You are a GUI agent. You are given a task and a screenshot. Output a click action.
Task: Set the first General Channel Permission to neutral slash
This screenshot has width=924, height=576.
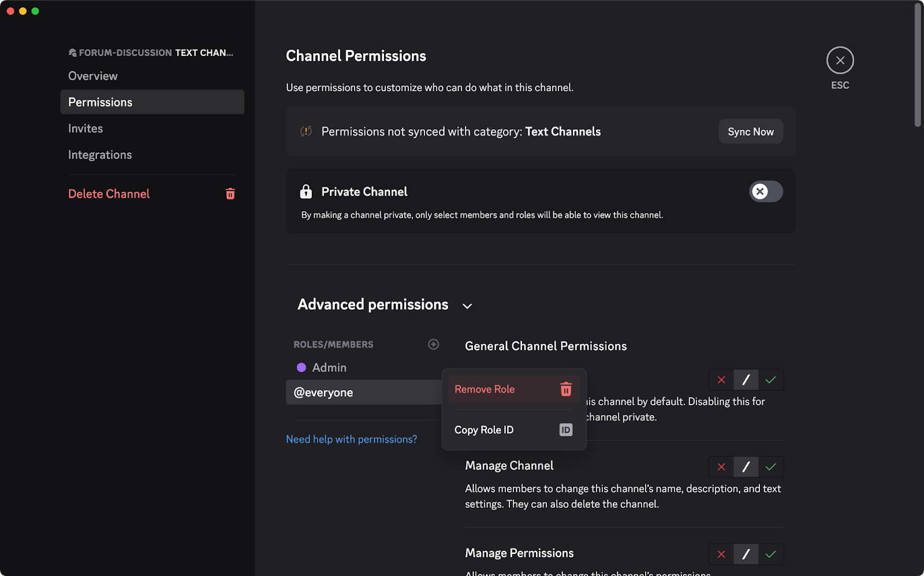746,380
